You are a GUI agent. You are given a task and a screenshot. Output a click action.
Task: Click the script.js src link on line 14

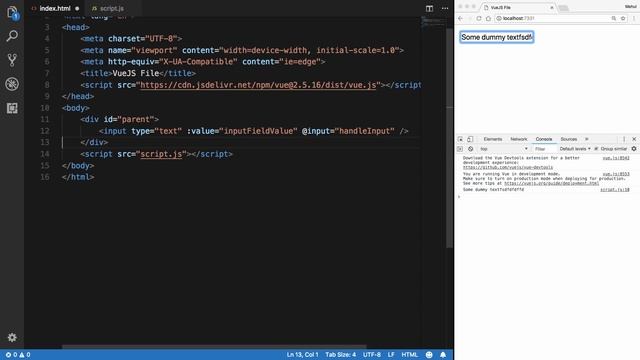pos(161,154)
